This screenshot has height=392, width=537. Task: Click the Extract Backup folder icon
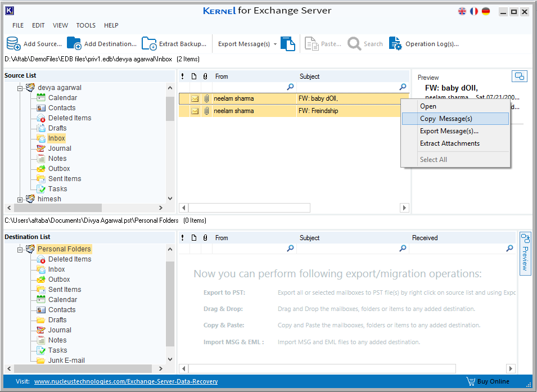[149, 43]
